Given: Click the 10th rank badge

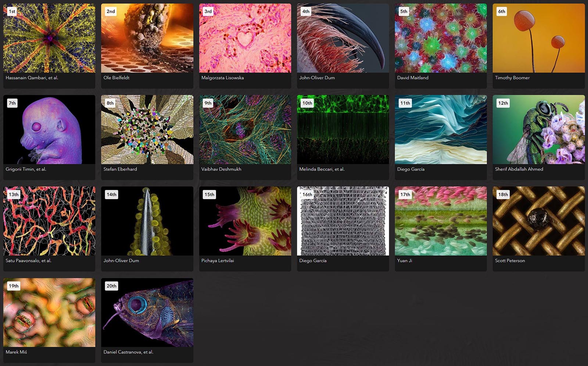Looking at the screenshot, I should (307, 103).
